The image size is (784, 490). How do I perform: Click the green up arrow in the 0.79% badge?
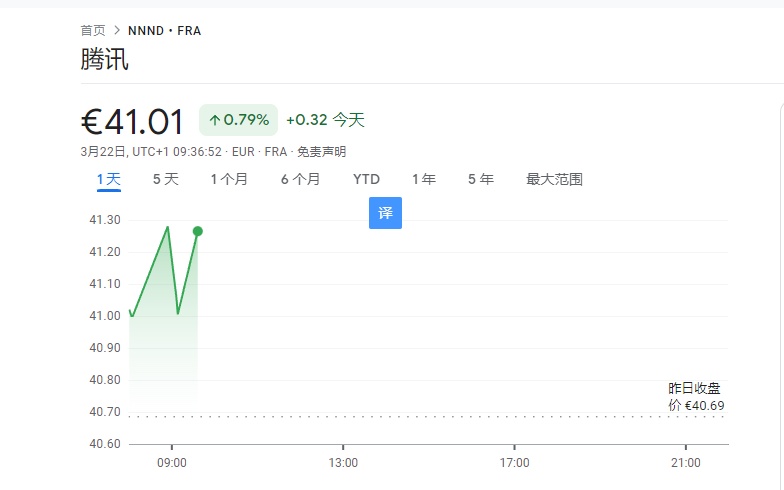214,120
